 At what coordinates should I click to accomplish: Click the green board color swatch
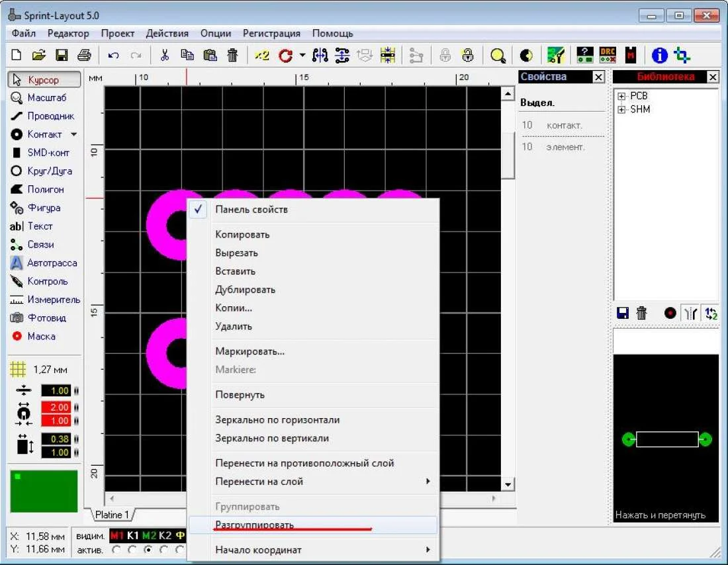pos(44,491)
